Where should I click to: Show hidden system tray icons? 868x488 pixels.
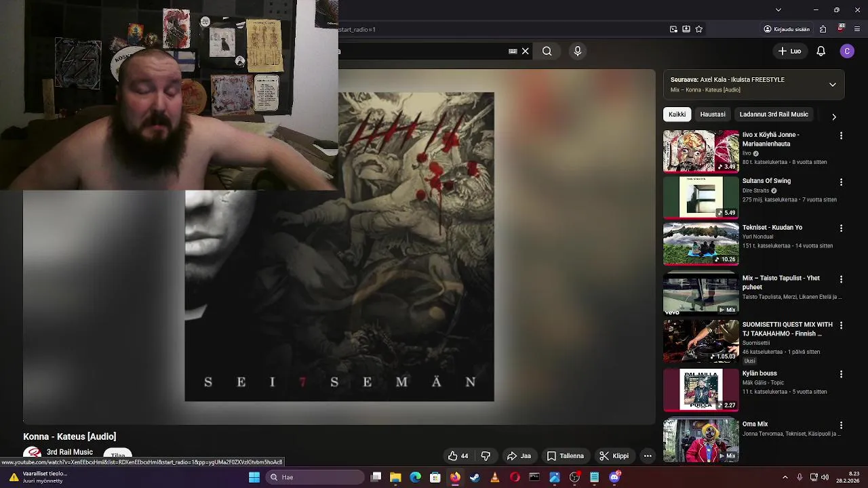[x=785, y=477]
